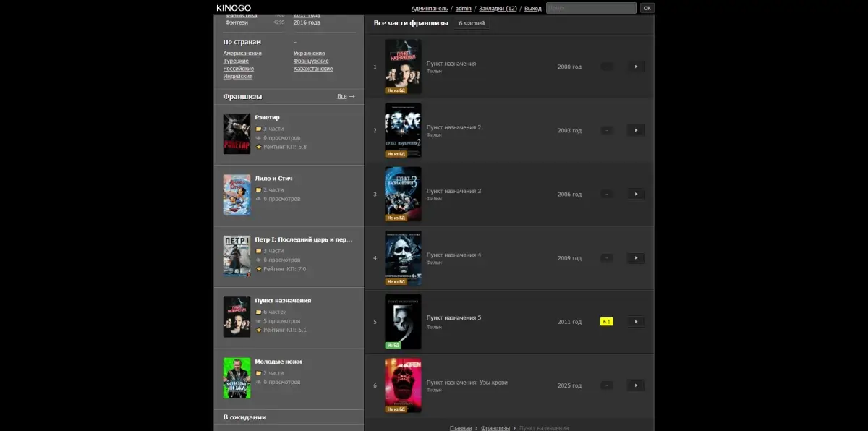
Task: Open the Пункт назначения: Узы крови poster
Action: click(x=403, y=385)
